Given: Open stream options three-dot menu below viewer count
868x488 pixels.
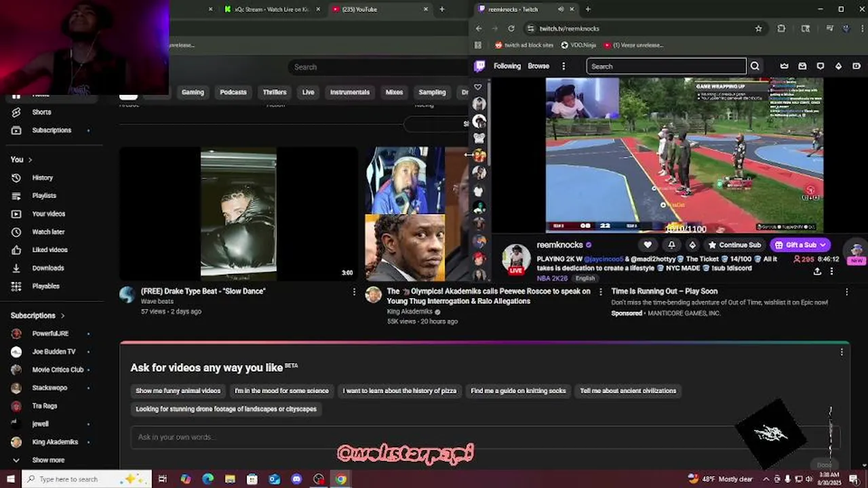Looking at the screenshot, I should point(831,271).
